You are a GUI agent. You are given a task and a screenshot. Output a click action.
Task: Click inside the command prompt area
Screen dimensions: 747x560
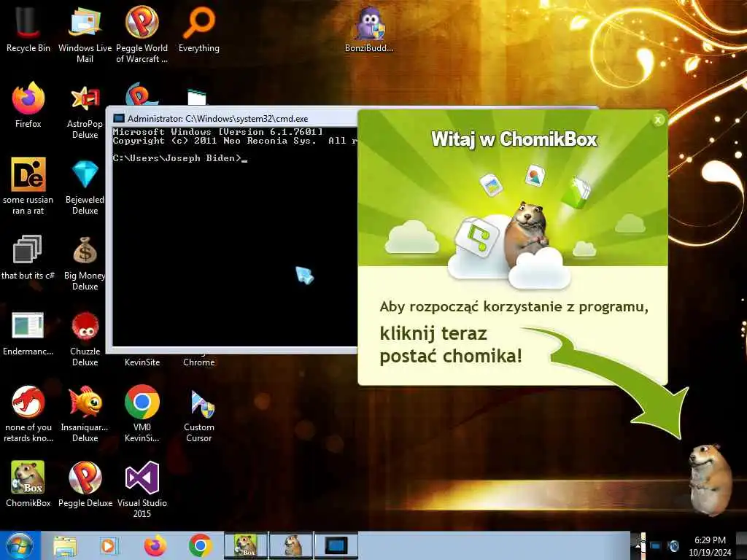pos(234,237)
